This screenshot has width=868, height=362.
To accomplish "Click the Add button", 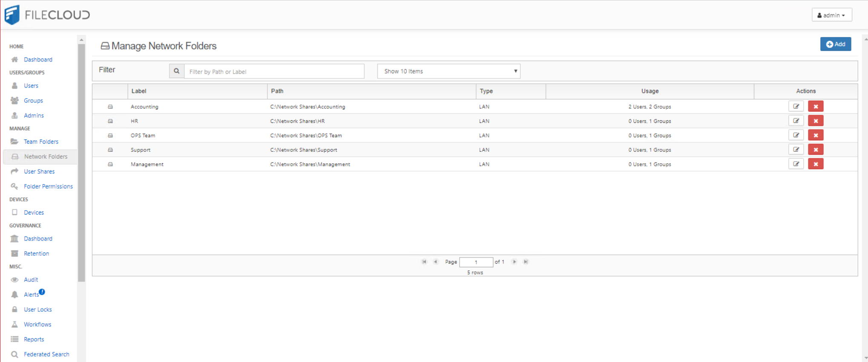I will (835, 44).
